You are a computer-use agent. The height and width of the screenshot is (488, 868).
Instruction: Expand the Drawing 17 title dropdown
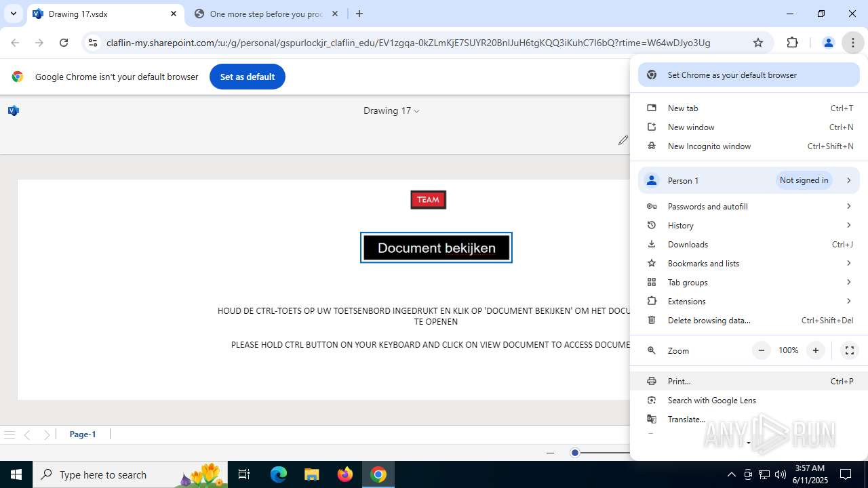[x=391, y=111]
